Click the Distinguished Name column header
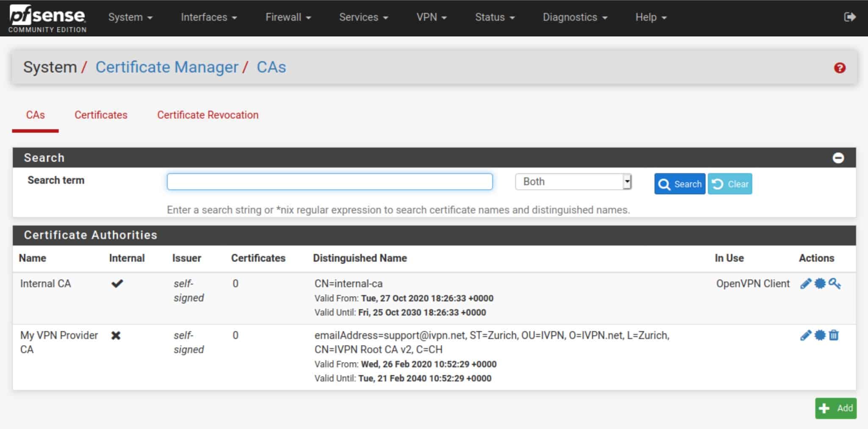The height and width of the screenshot is (429, 868). (360, 258)
